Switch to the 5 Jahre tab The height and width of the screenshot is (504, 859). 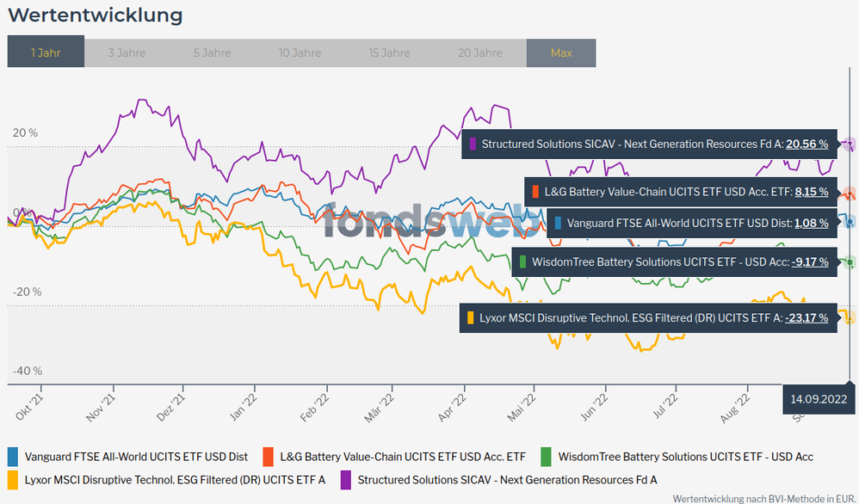click(x=212, y=52)
